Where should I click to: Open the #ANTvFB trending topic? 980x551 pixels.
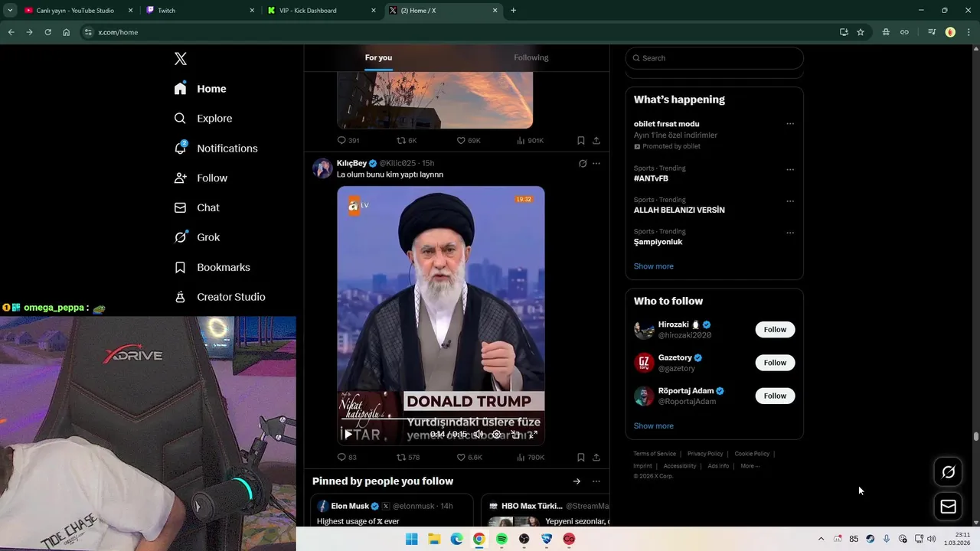coord(651,178)
